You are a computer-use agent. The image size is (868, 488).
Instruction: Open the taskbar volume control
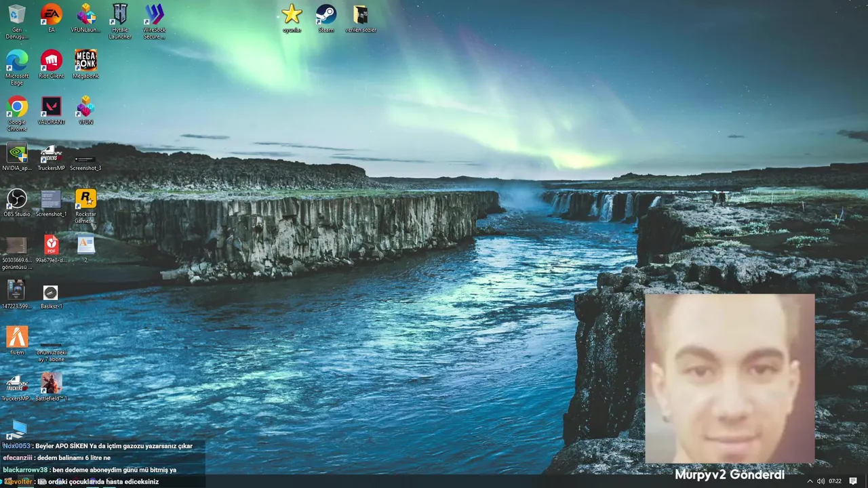[x=821, y=481]
